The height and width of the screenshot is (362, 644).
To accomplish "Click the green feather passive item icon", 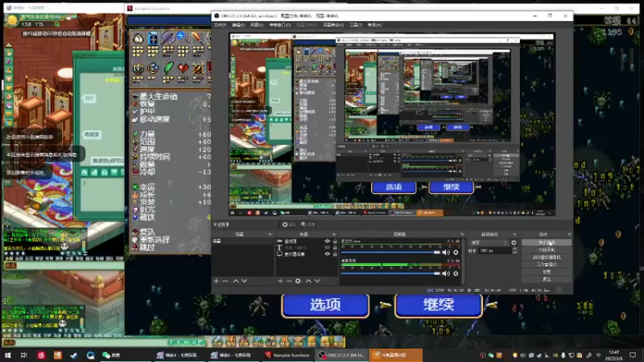I will coord(168,68).
